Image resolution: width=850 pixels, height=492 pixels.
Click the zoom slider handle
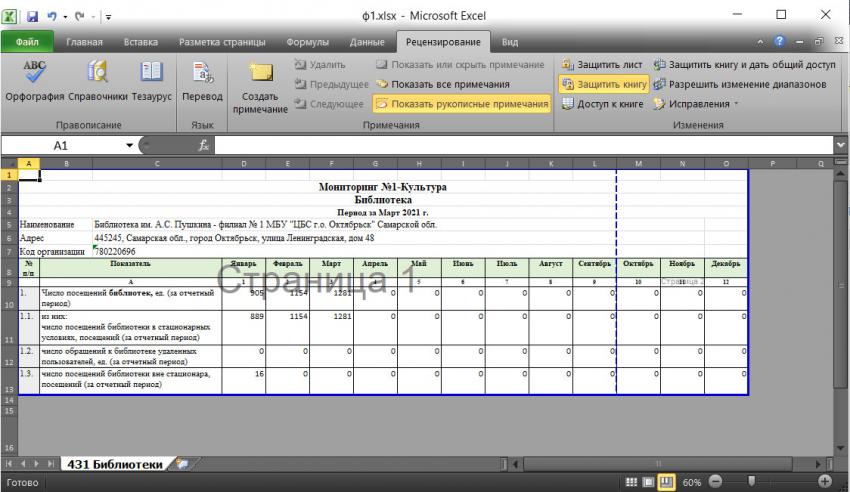[751, 481]
